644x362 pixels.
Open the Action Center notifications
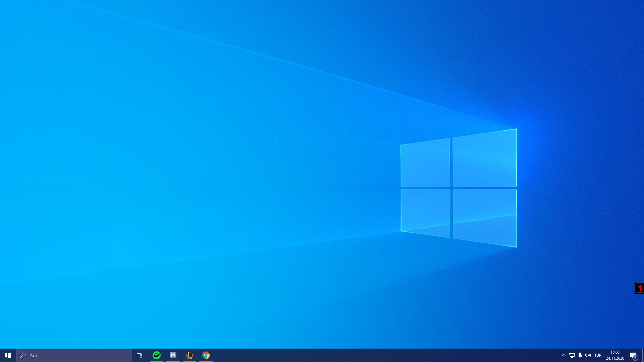point(633,355)
